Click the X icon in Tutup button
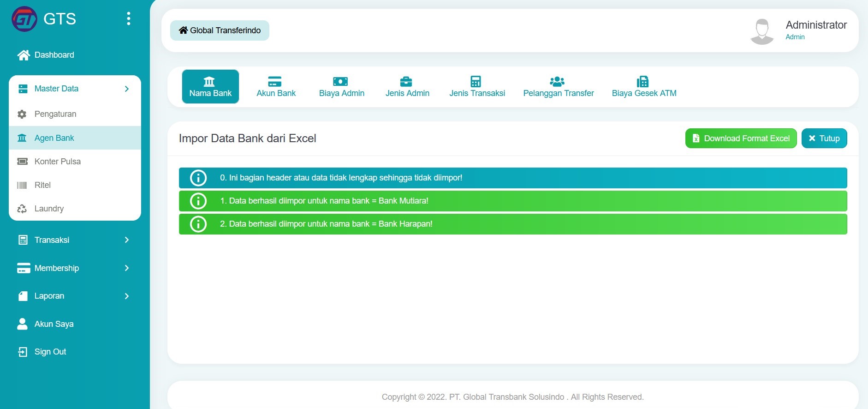868x409 pixels. coord(812,138)
